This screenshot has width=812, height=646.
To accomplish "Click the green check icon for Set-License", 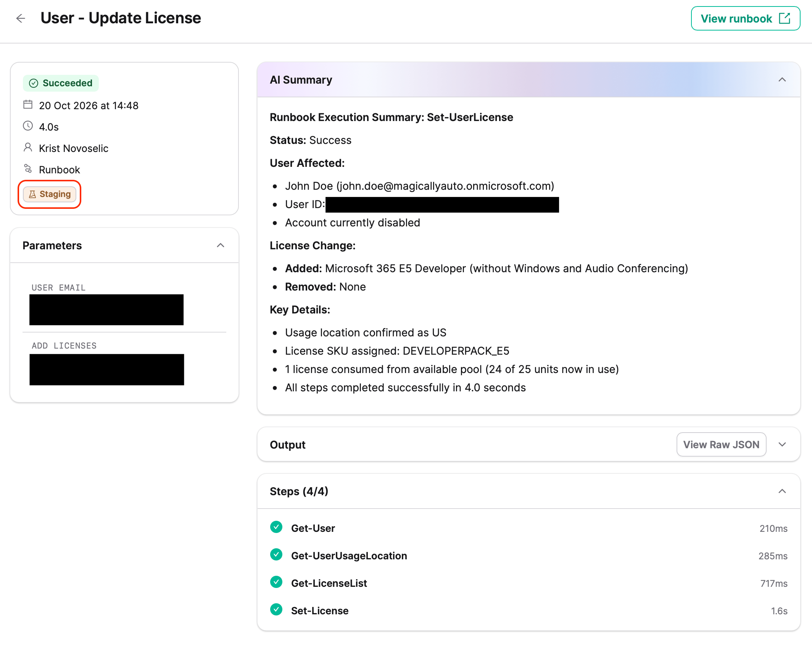I will (276, 610).
